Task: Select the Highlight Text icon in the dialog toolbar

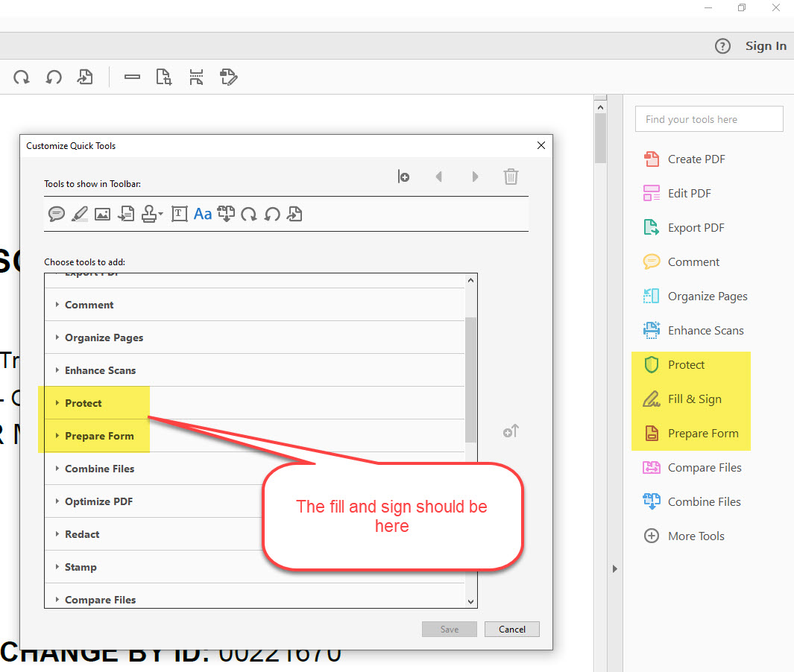Action: coord(80,214)
